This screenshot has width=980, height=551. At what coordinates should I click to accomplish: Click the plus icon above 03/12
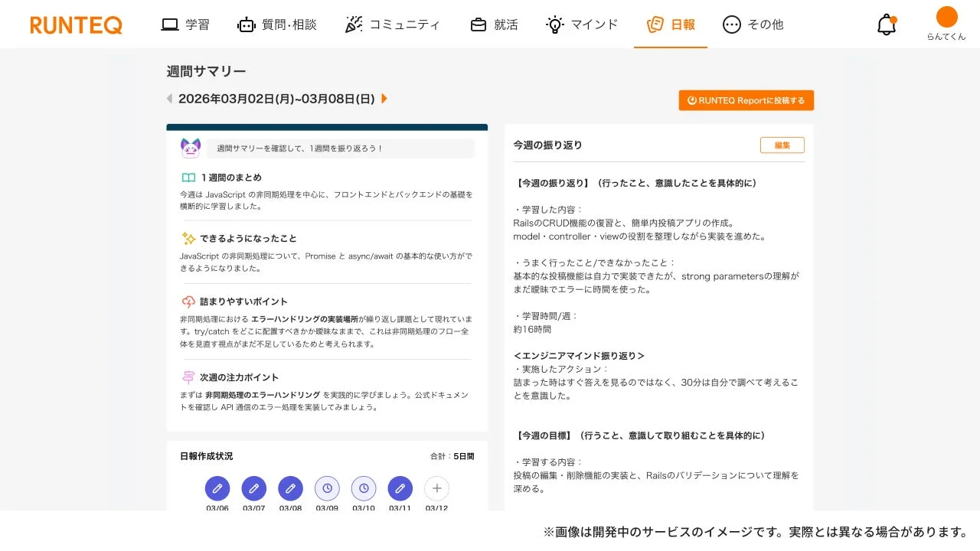point(437,488)
